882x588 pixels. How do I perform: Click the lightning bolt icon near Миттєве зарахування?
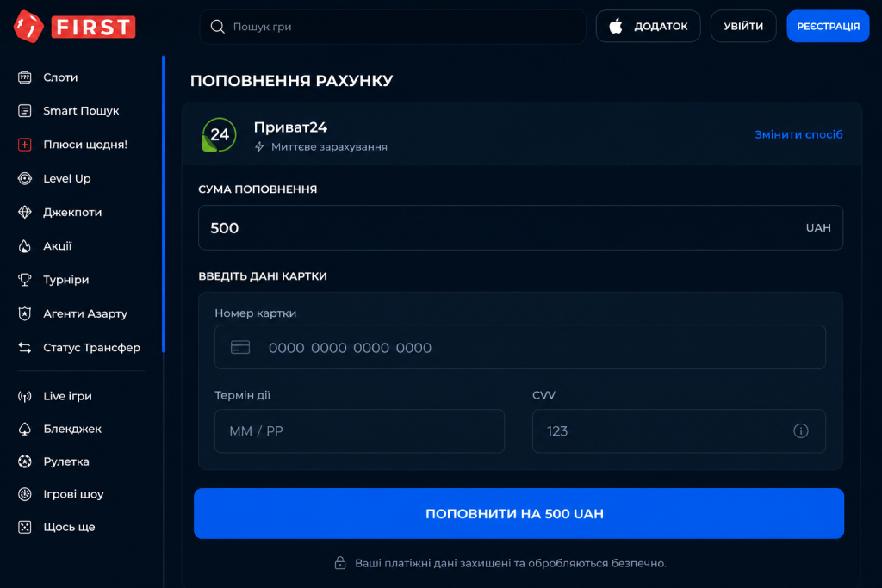coord(259,146)
